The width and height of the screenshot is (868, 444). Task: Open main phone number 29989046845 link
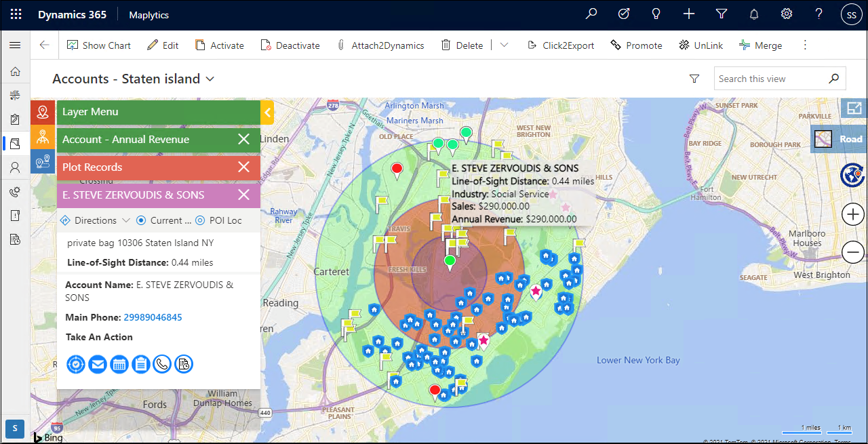153,317
